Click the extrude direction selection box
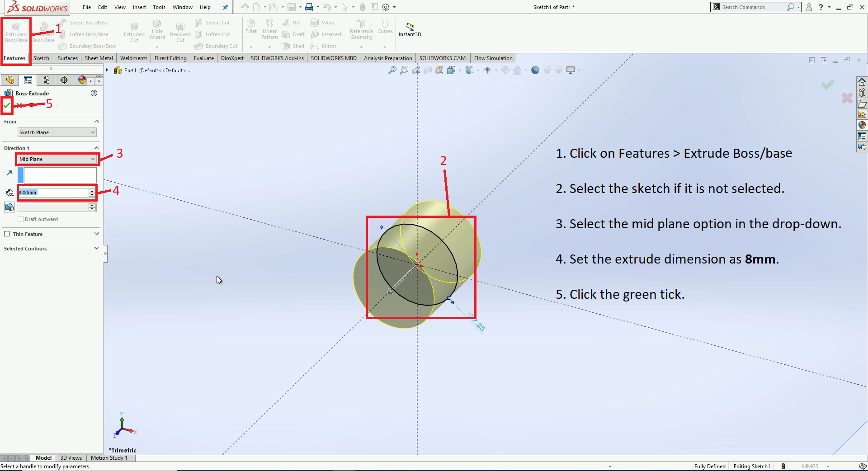868x471 pixels. pos(60,175)
